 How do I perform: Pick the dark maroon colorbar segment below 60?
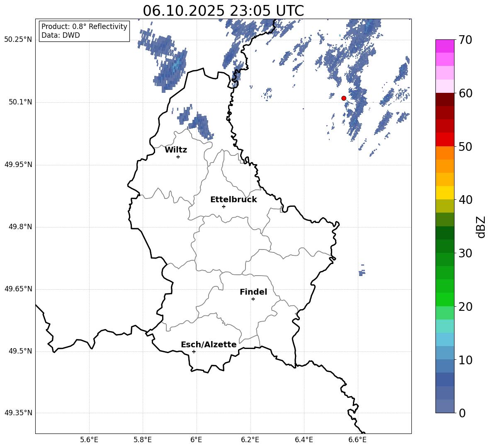pos(445,100)
